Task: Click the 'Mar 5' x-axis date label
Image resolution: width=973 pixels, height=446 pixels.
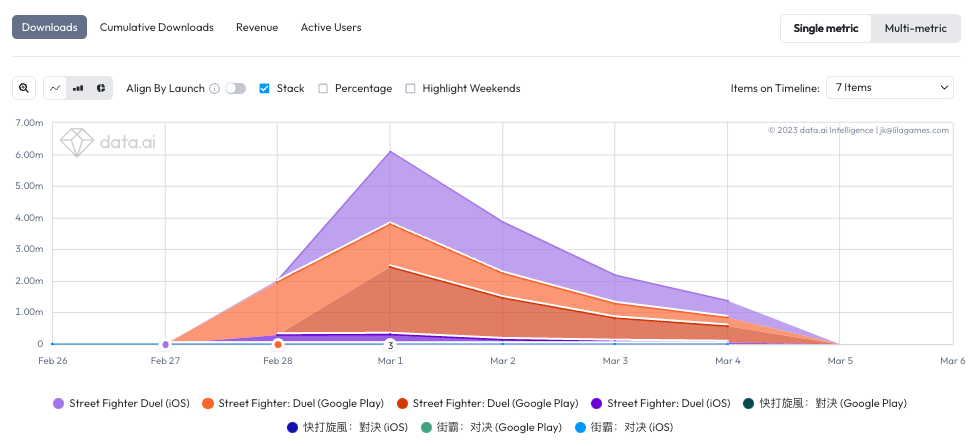Action: tap(840, 360)
